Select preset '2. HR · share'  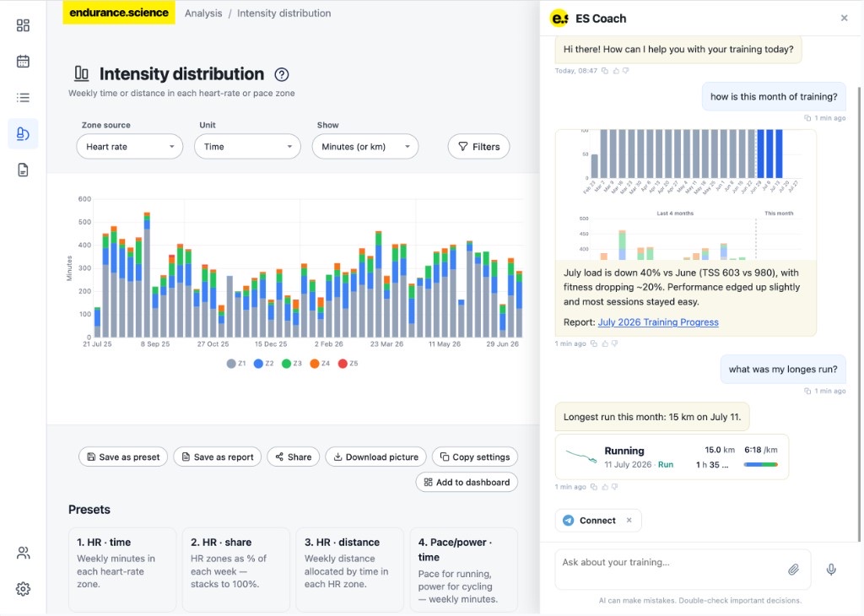pos(236,569)
